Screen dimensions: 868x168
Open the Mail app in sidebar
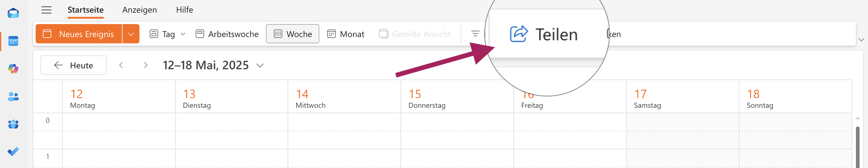[13, 14]
